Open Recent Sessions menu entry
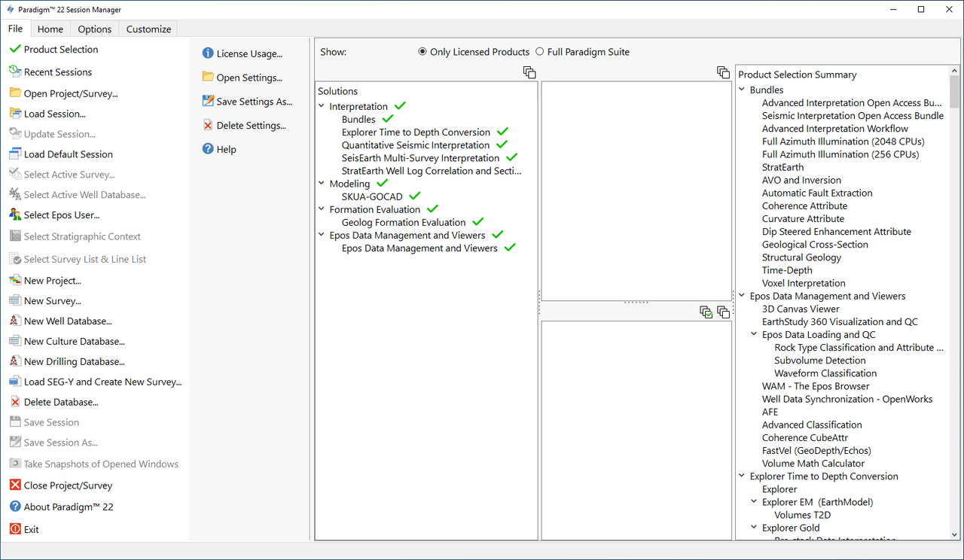This screenshot has height=560, width=964. pyautogui.click(x=58, y=72)
